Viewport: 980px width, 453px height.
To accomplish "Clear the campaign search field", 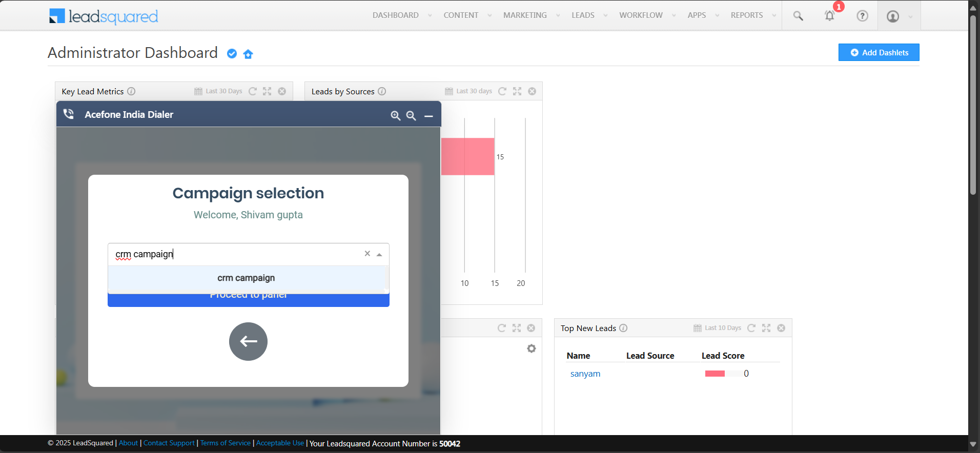I will pyautogui.click(x=367, y=254).
